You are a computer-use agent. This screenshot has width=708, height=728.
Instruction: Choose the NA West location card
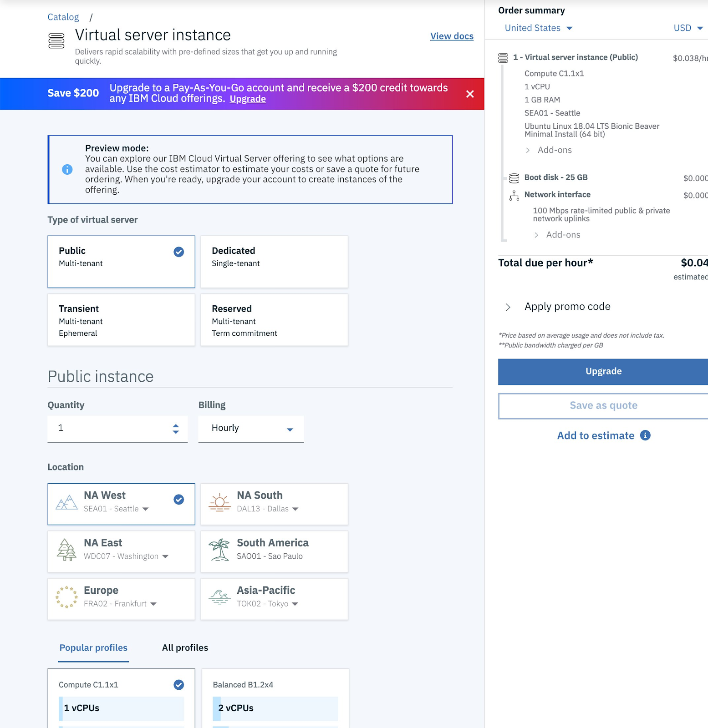coord(122,504)
